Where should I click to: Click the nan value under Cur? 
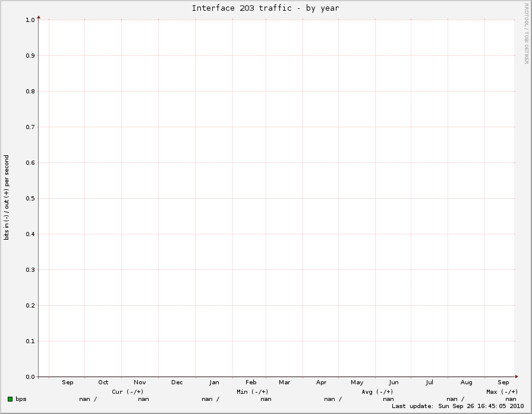click(x=143, y=399)
